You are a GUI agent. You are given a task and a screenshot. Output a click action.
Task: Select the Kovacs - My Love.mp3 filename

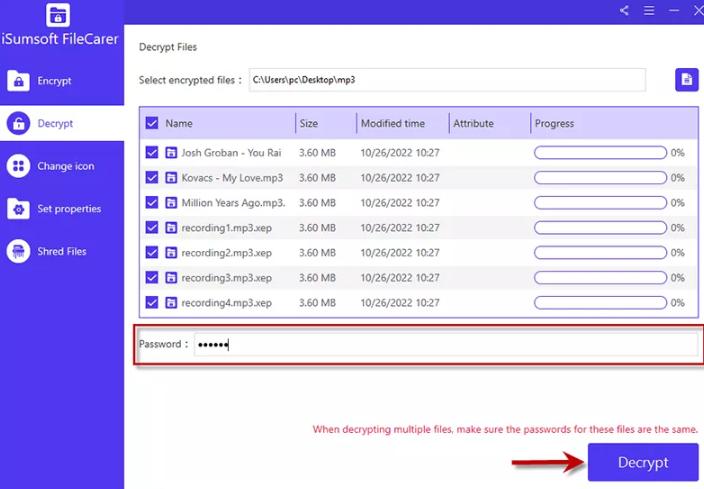point(232,178)
